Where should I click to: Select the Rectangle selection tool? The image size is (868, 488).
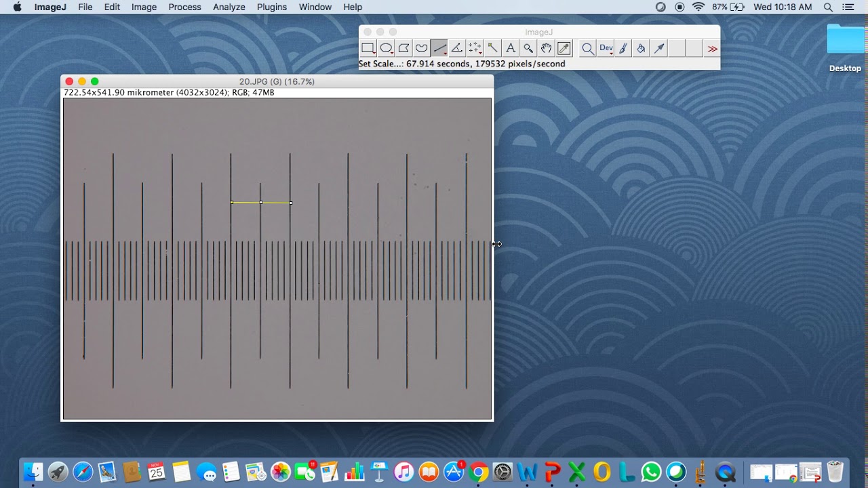point(368,48)
